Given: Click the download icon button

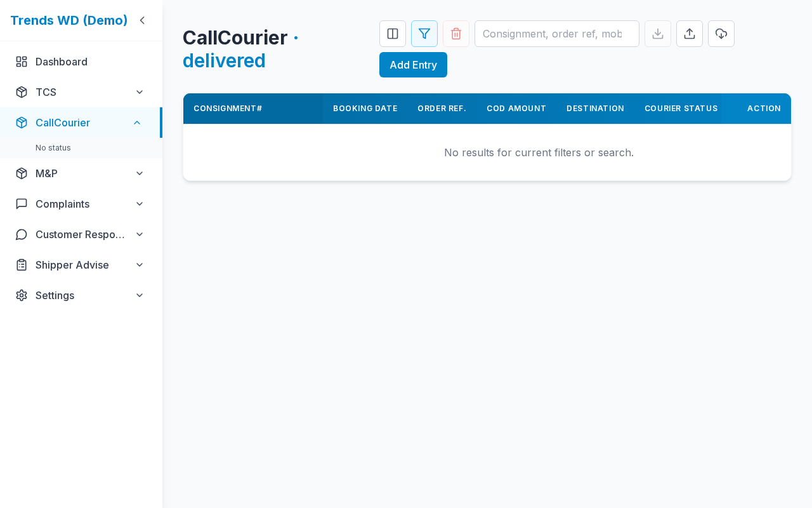Looking at the screenshot, I should pos(658,34).
